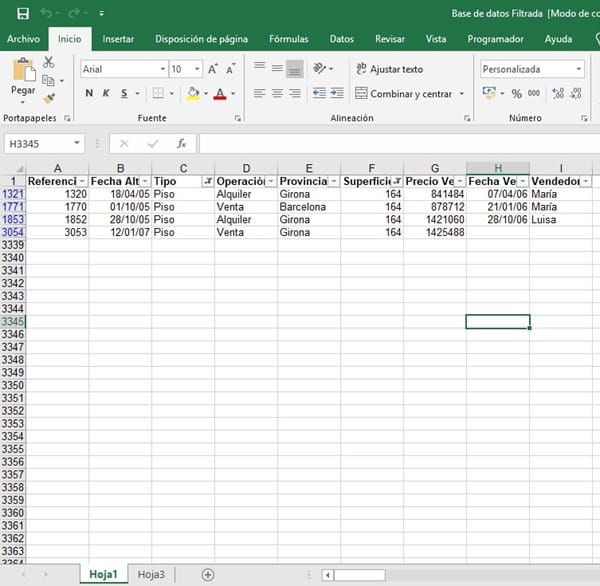Click the Cut scissors icon
600x586 pixels.
click(x=48, y=63)
